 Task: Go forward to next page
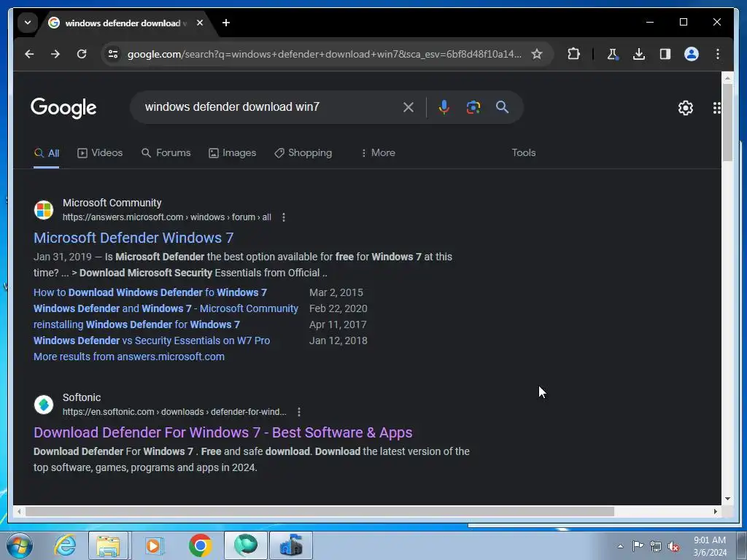(55, 54)
